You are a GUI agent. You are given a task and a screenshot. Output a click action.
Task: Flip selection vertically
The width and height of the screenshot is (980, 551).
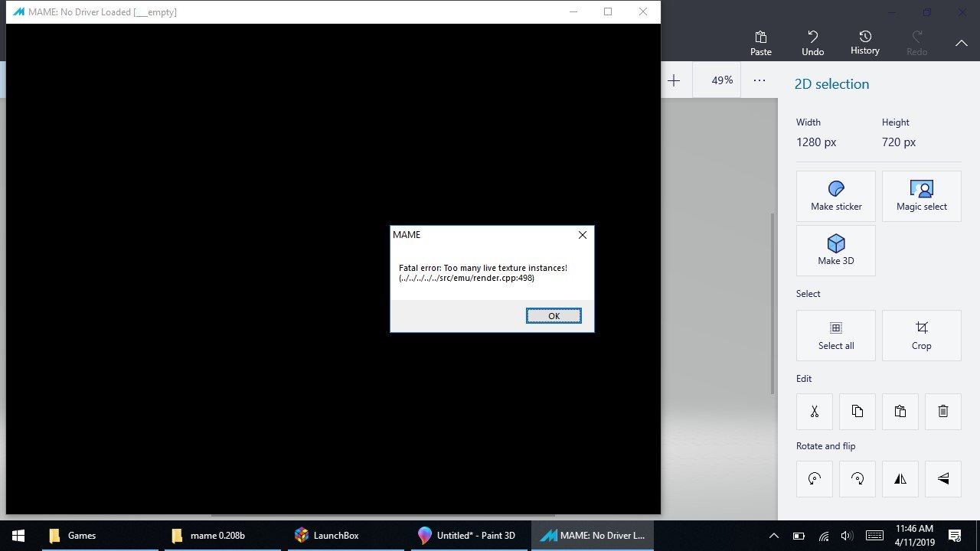pos(943,479)
